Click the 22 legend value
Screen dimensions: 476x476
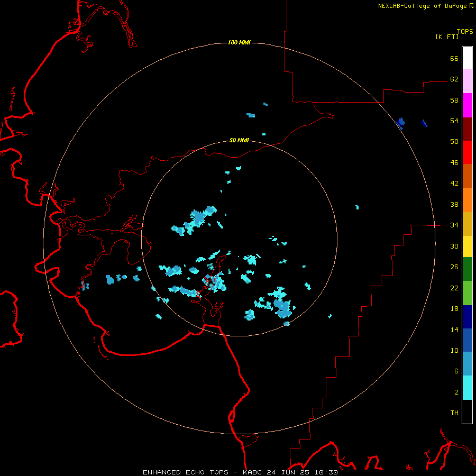click(x=454, y=288)
